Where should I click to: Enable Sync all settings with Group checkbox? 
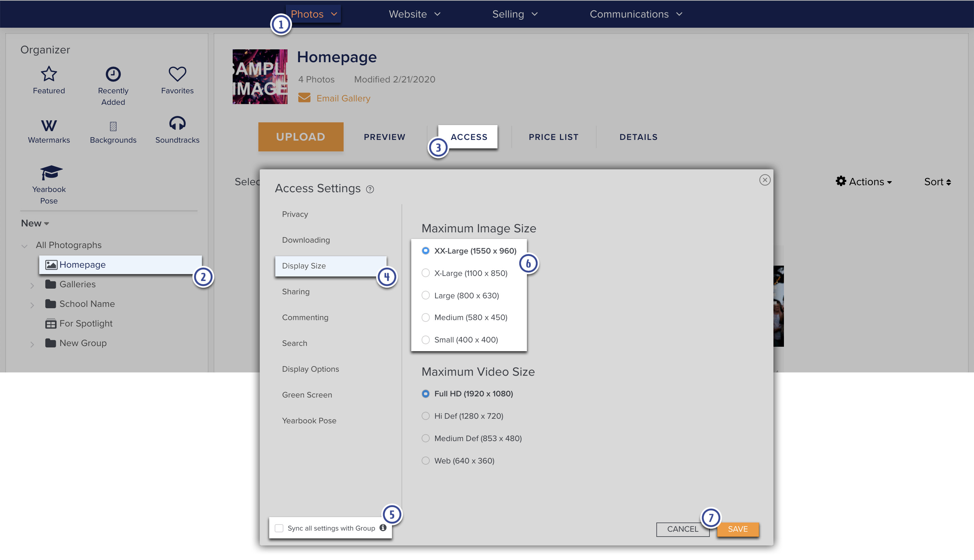279,528
